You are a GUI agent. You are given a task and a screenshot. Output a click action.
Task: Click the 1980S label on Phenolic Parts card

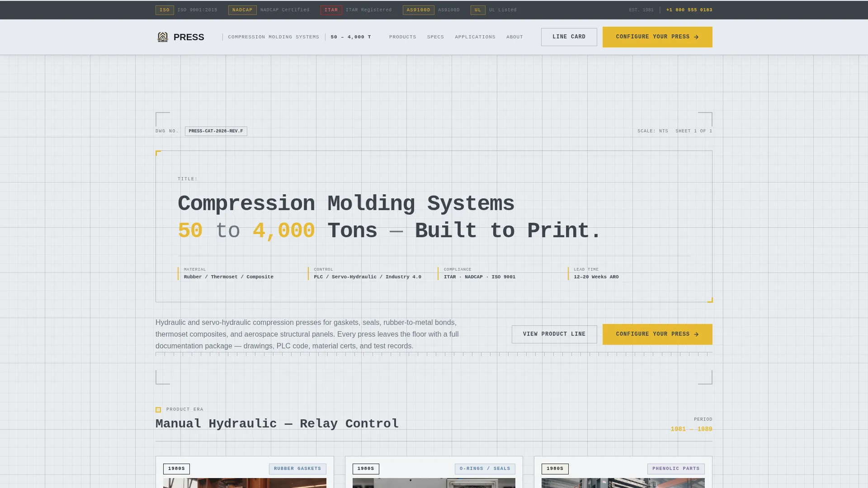555,469
